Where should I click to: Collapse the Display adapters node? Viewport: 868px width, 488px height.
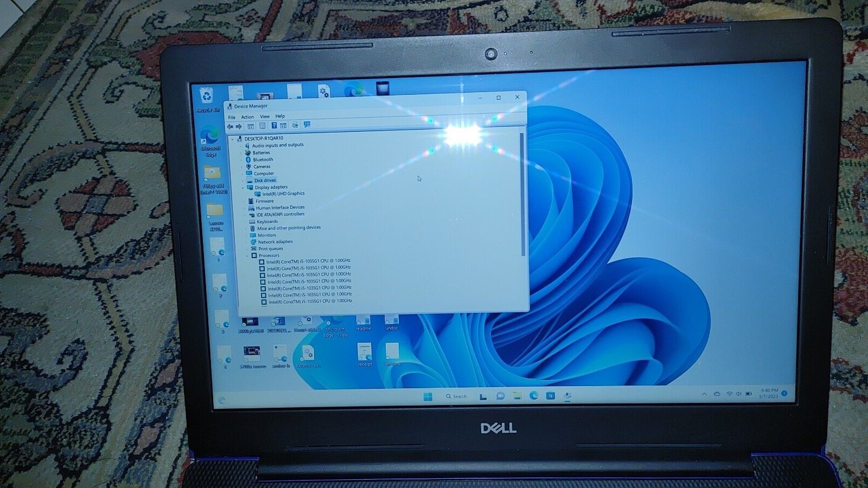click(x=243, y=188)
